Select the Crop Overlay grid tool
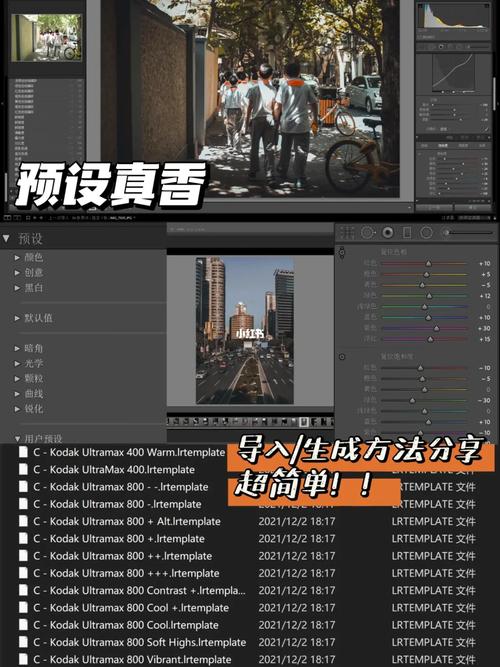 point(347,233)
